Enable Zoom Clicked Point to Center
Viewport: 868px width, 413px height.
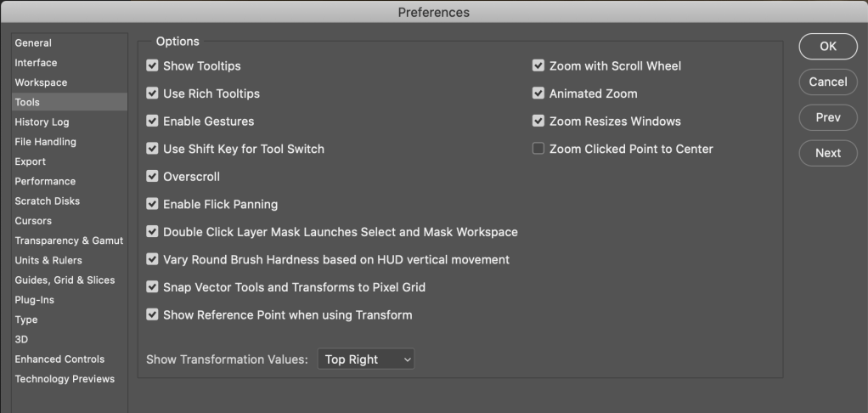tap(538, 149)
